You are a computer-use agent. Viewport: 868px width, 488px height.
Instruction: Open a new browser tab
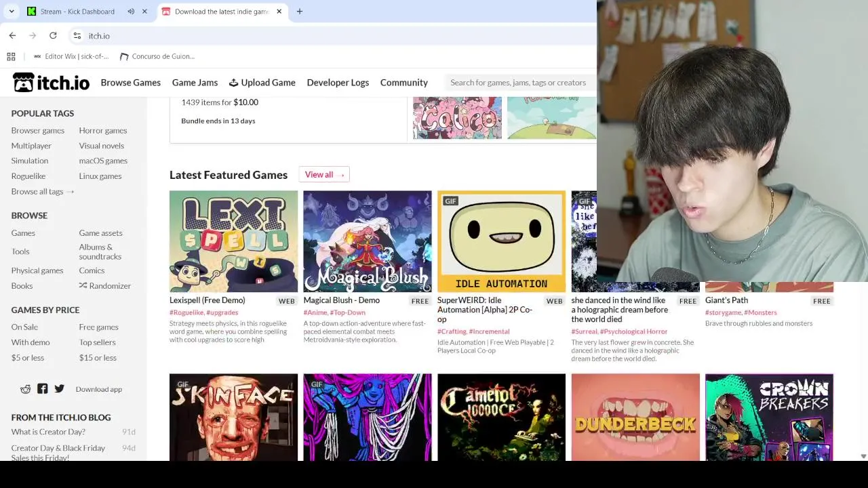click(x=300, y=12)
